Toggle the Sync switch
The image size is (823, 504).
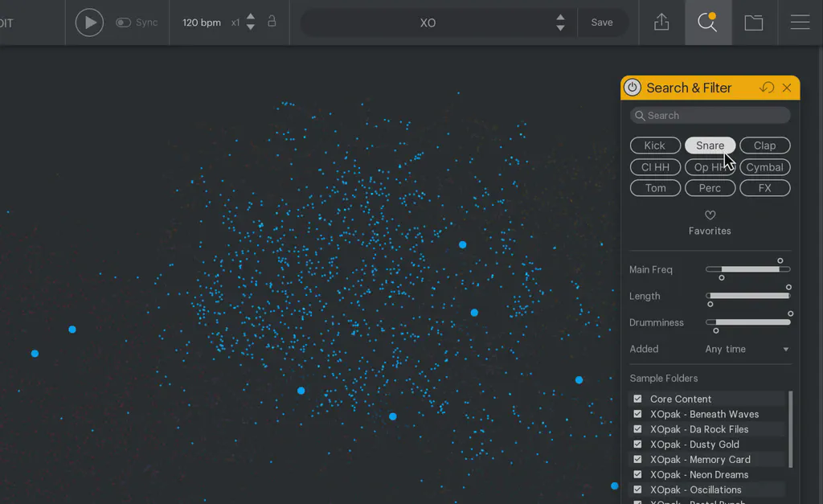coord(124,23)
